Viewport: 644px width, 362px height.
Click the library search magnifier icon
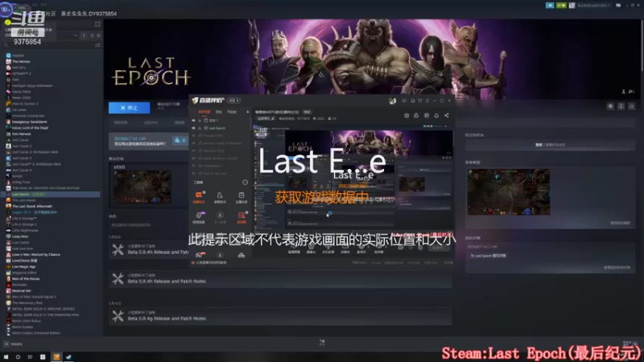pyautogui.click(x=6, y=45)
